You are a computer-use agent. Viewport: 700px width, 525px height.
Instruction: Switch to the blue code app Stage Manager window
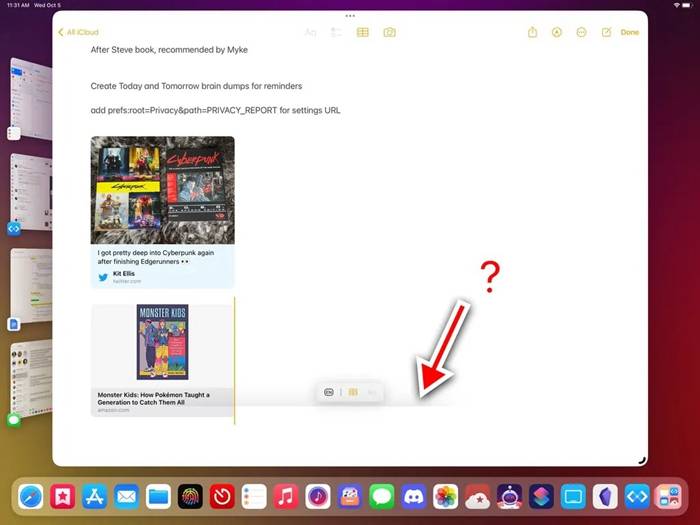tap(30, 194)
